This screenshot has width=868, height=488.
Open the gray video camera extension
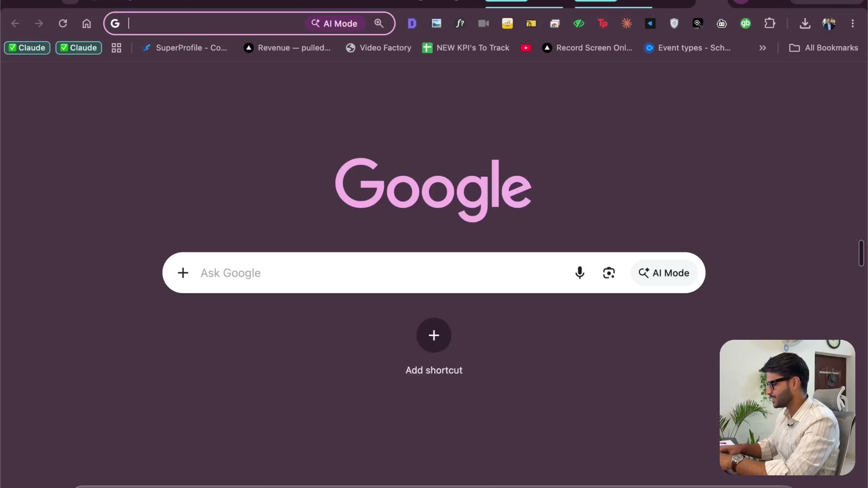pyautogui.click(x=484, y=23)
